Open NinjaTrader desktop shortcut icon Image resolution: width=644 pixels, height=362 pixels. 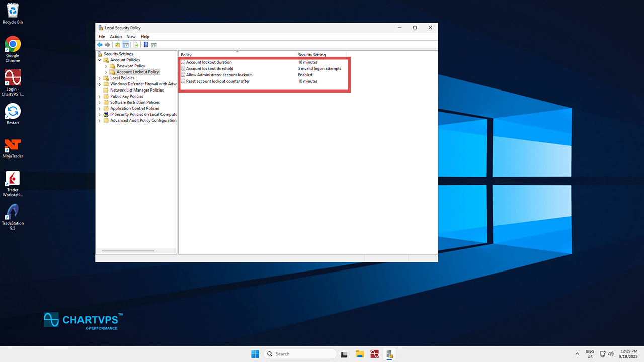(x=13, y=146)
